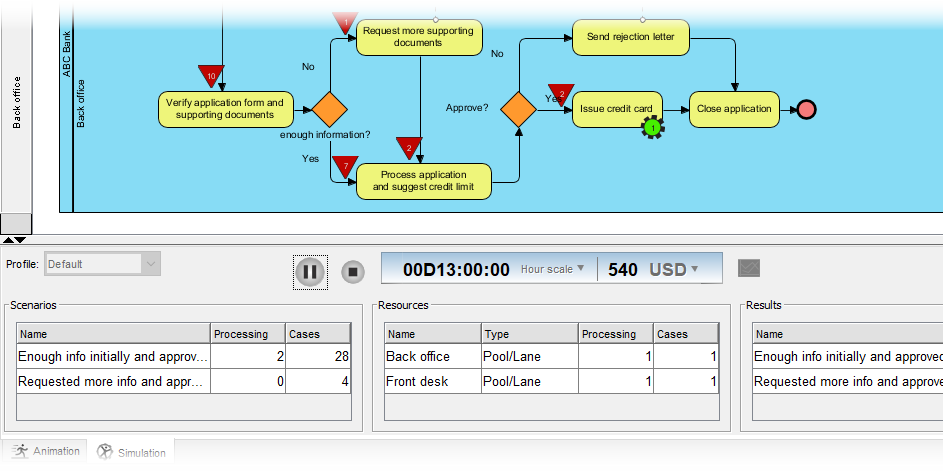Open the Profile dropdown

tap(151, 264)
